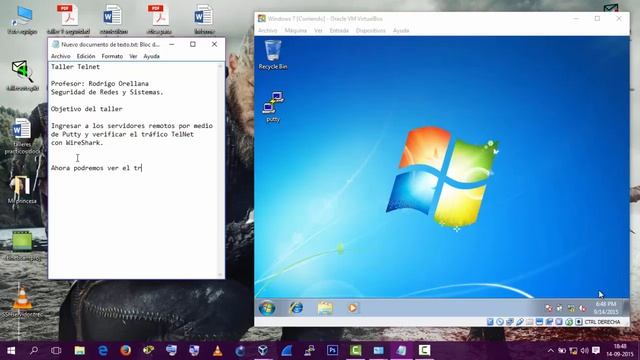
Task: Open the VirtualBox Máquina menu
Action: pos(296,31)
